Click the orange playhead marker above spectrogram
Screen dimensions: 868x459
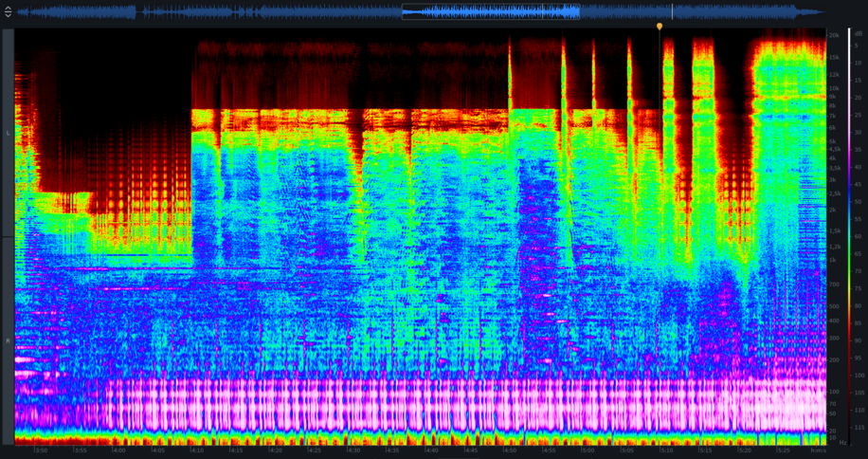click(x=660, y=27)
